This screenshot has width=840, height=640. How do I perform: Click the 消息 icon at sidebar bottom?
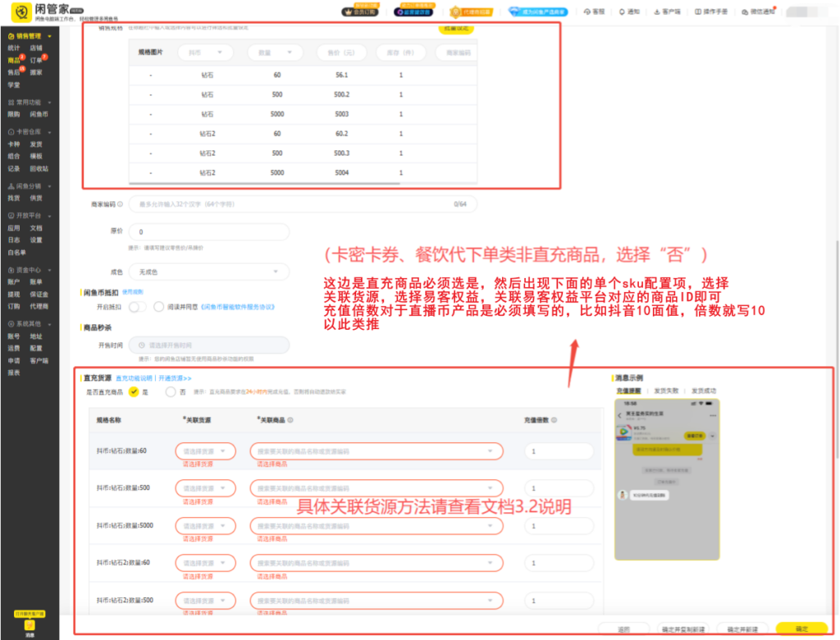(30, 627)
